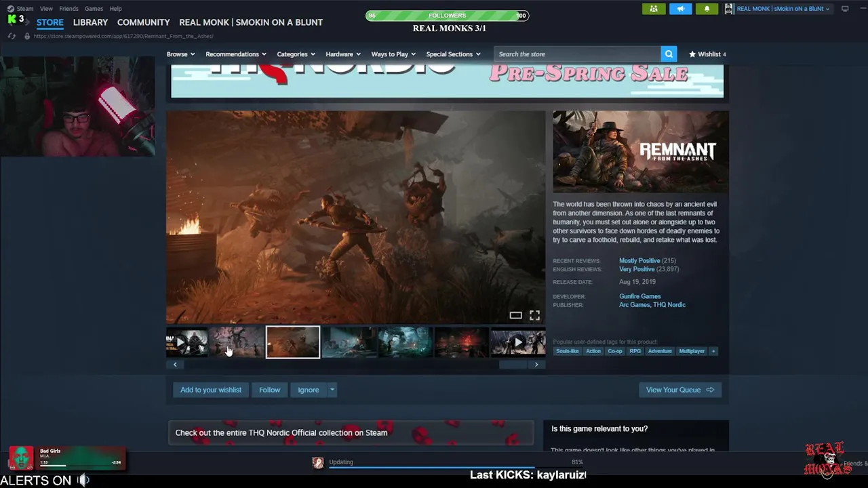Screen dimensions: 868x488
Task: Select the red glowing cave screenshot thumbnail
Action: tap(462, 342)
